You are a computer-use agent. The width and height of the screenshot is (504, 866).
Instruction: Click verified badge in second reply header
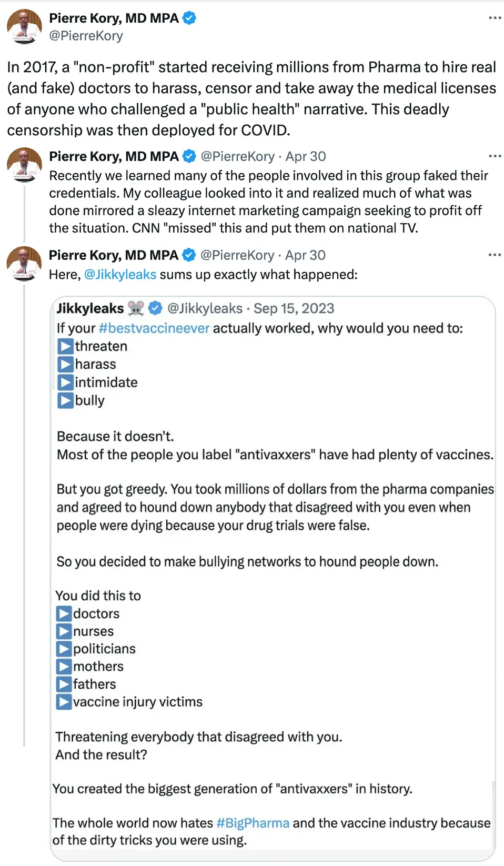pyautogui.click(x=189, y=255)
